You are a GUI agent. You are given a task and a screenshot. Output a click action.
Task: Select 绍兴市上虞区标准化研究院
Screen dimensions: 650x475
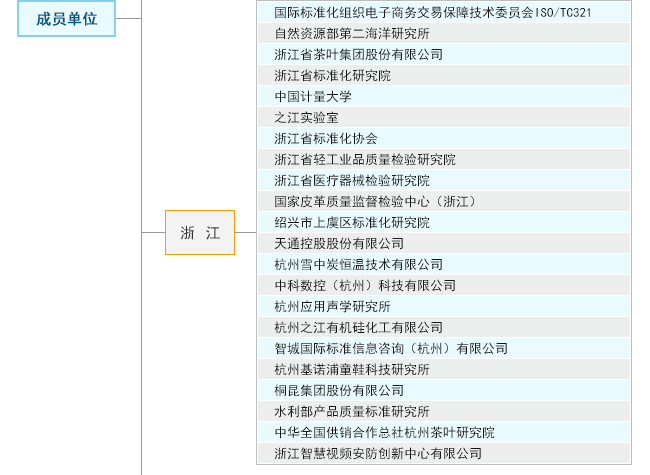[352, 223]
